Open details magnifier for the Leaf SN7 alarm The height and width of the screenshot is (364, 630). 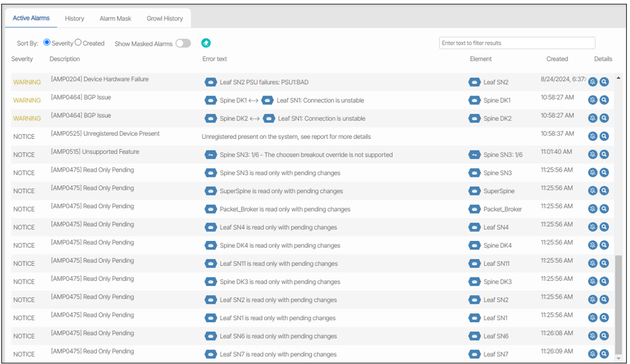click(x=604, y=354)
